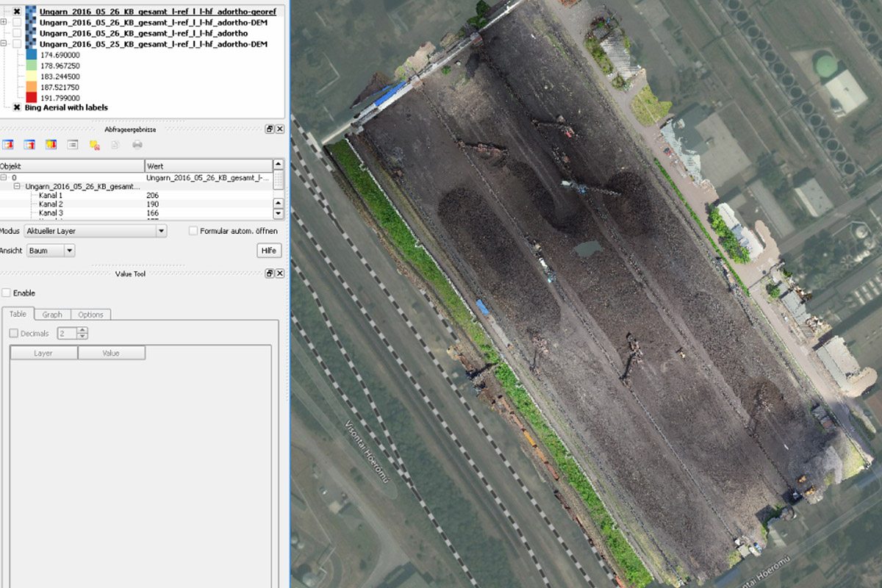Click the expand tree icon in Abfrageergebnisse
The image size is (882, 588).
(7, 145)
